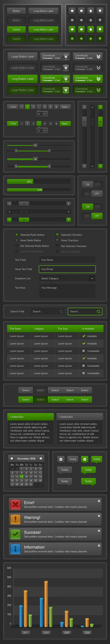The image size is (110, 644).
Task: Click the green briefcase tooltip icon
Action: tap(85, 459)
